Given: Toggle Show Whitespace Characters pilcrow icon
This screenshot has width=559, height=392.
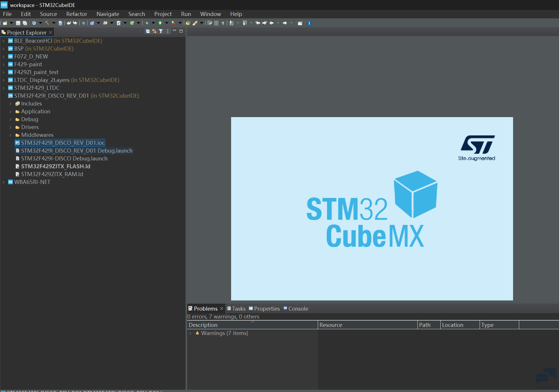Looking at the screenshot, I should click(223, 23).
